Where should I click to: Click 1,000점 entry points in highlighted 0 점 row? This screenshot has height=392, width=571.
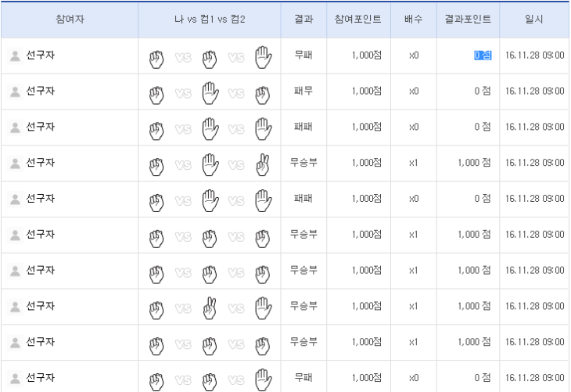point(367,56)
